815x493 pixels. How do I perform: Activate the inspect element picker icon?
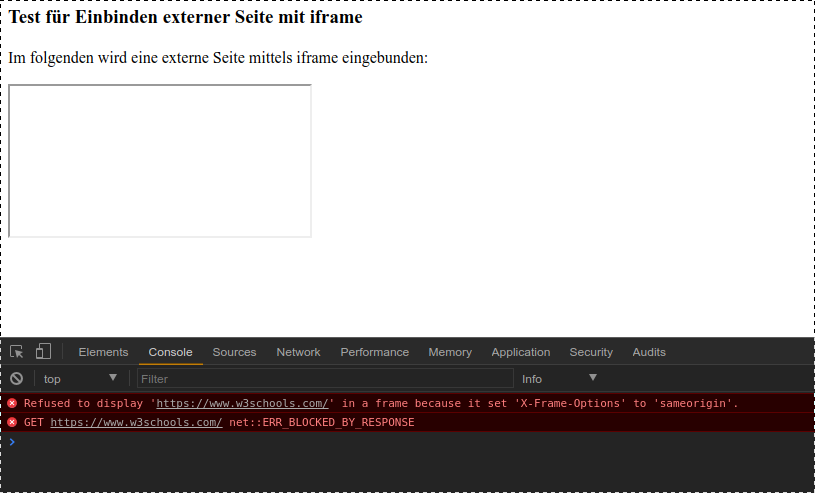(x=17, y=352)
